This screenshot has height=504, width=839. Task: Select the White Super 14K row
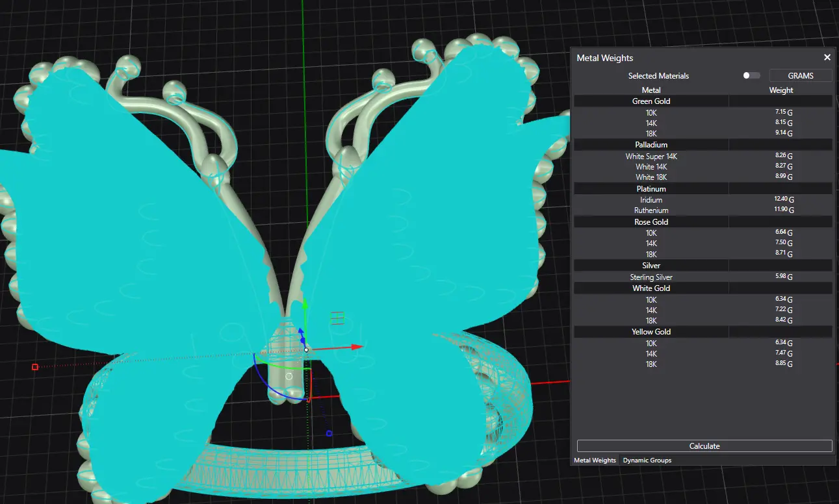pos(703,157)
